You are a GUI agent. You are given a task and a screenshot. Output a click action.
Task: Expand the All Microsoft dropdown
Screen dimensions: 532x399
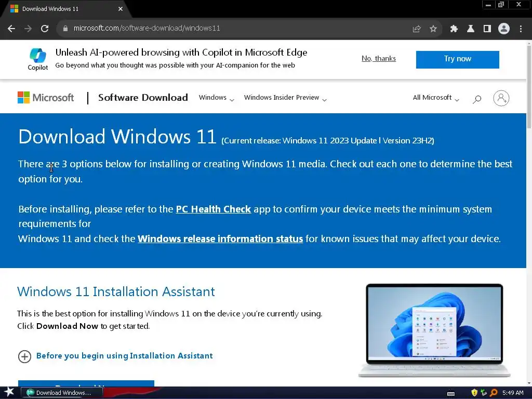tap(436, 98)
